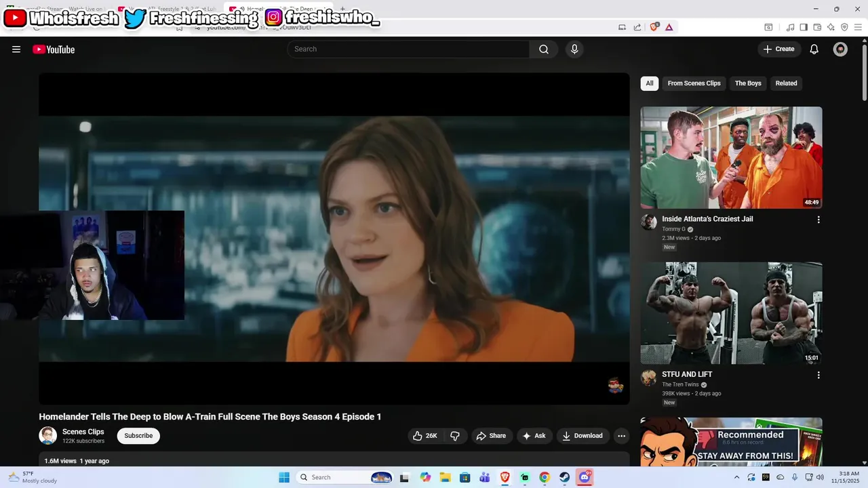Select the All filter chip
This screenshot has width=868, height=488.
(x=650, y=83)
